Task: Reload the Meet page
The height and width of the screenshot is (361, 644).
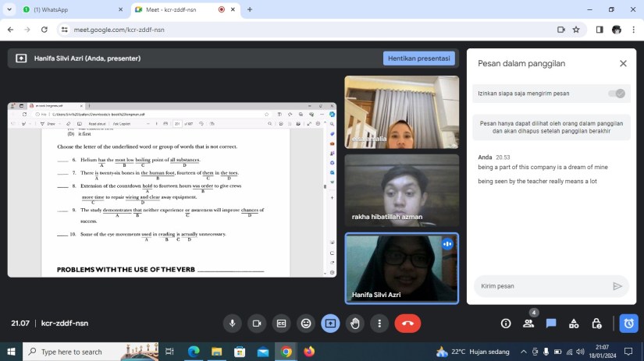Action: [x=44, y=30]
